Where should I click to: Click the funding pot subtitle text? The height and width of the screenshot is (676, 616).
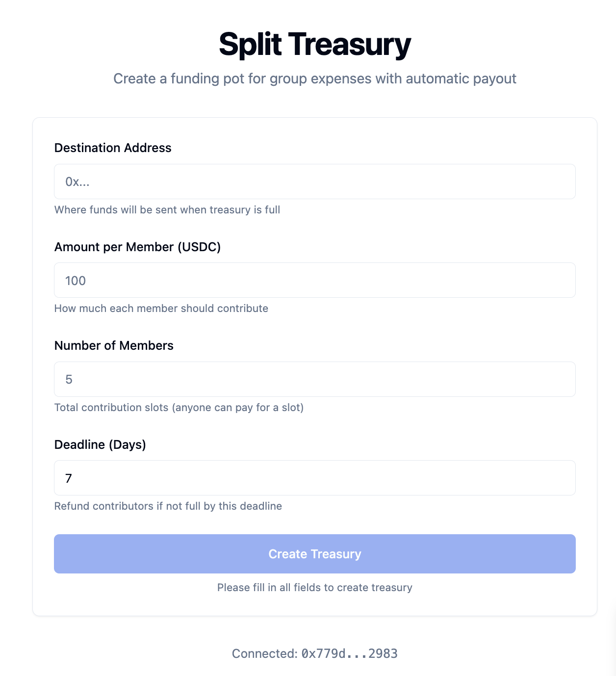coord(315,78)
